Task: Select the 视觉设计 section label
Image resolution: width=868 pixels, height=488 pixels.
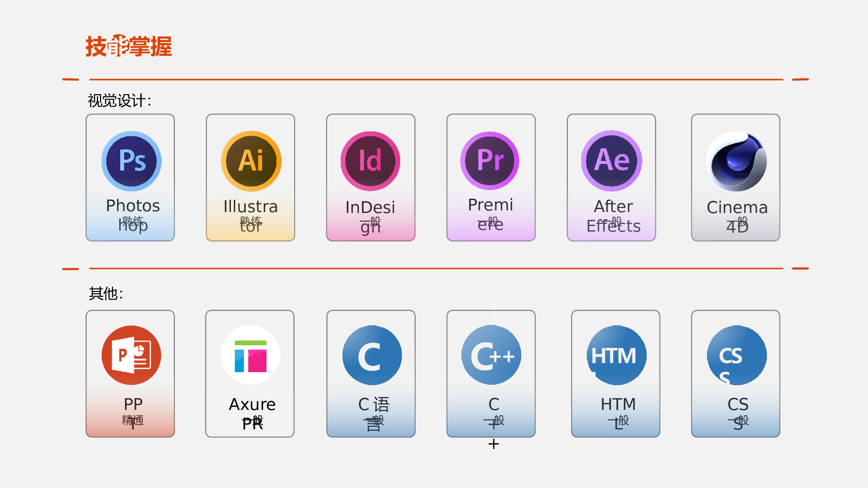Action: pos(119,101)
